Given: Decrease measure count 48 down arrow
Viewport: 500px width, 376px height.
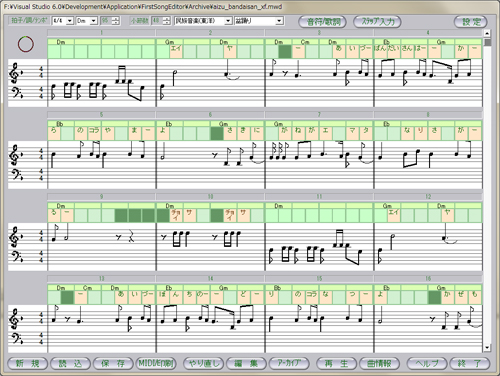Looking at the screenshot, I should pos(166,23).
